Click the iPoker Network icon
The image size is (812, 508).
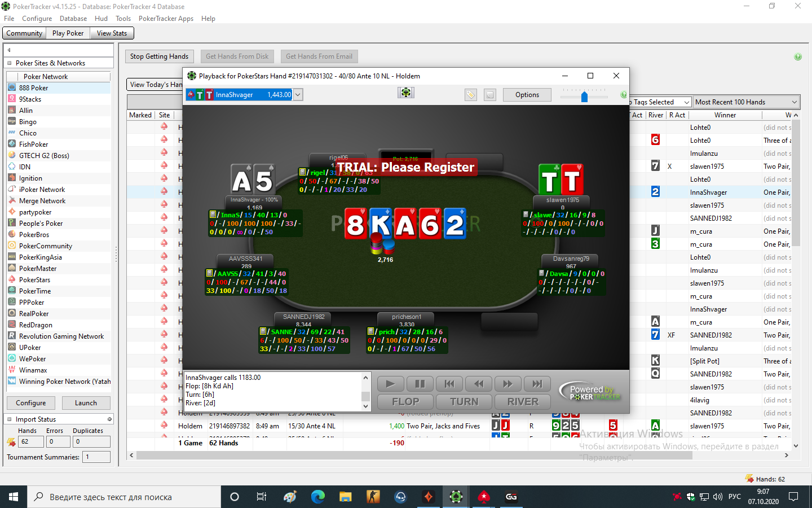click(x=12, y=189)
